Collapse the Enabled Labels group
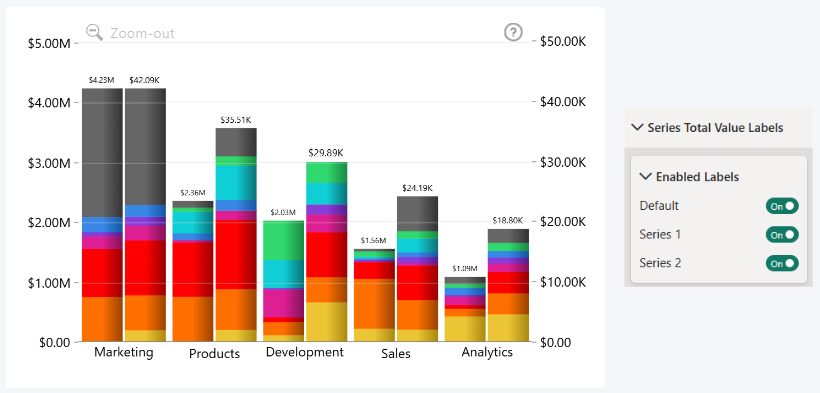 point(645,177)
